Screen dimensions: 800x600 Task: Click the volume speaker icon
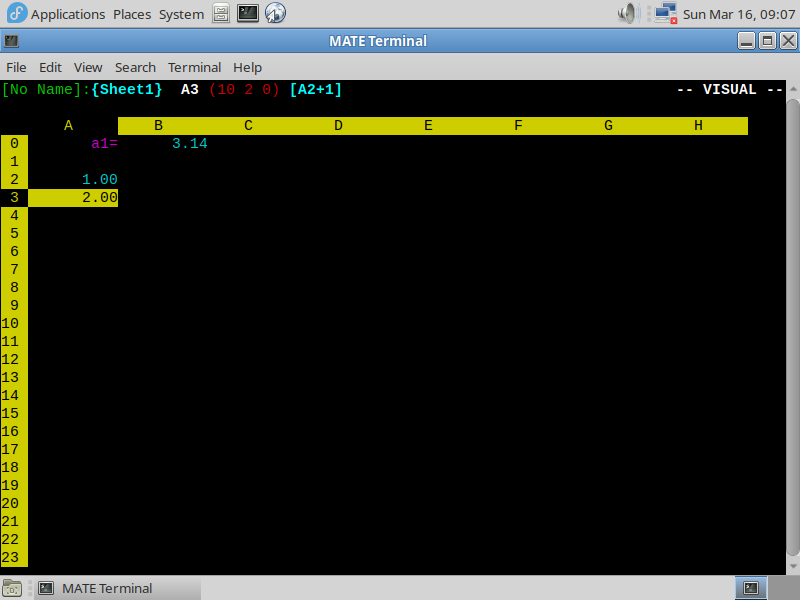pyautogui.click(x=628, y=14)
